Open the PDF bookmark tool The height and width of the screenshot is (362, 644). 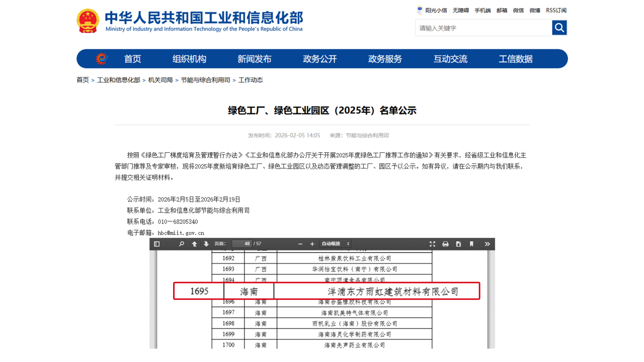471,243
